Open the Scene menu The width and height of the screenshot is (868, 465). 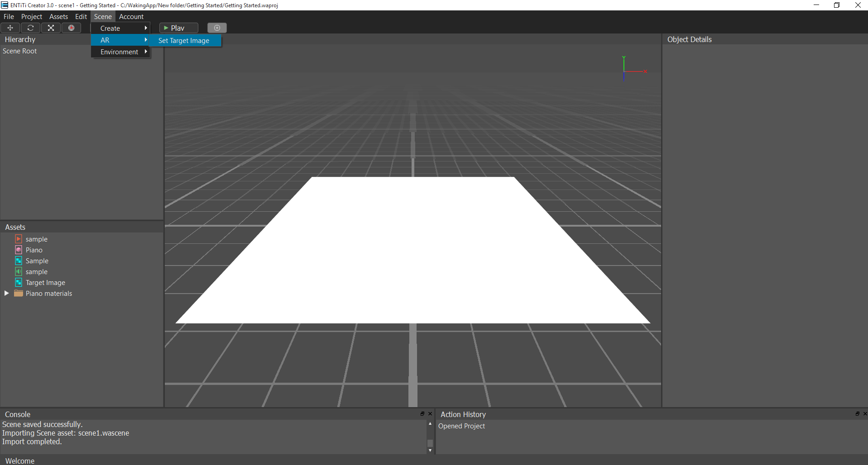[103, 16]
